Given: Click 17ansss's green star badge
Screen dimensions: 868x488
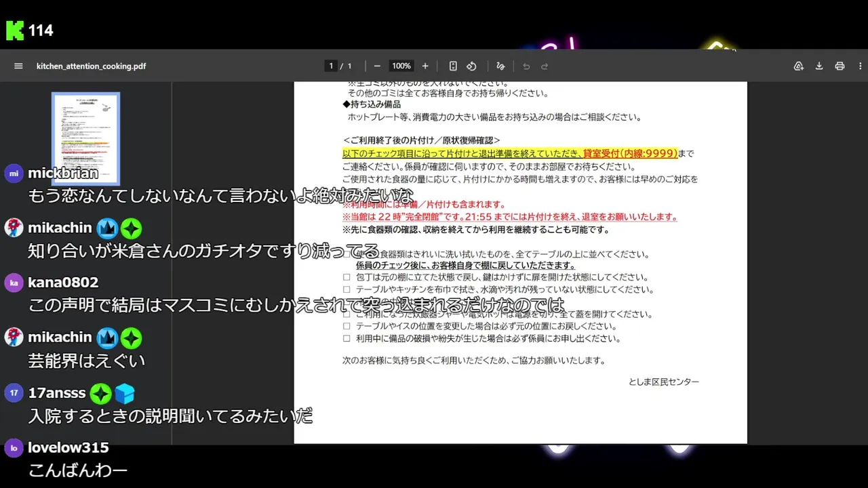Looking at the screenshot, I should [x=101, y=393].
